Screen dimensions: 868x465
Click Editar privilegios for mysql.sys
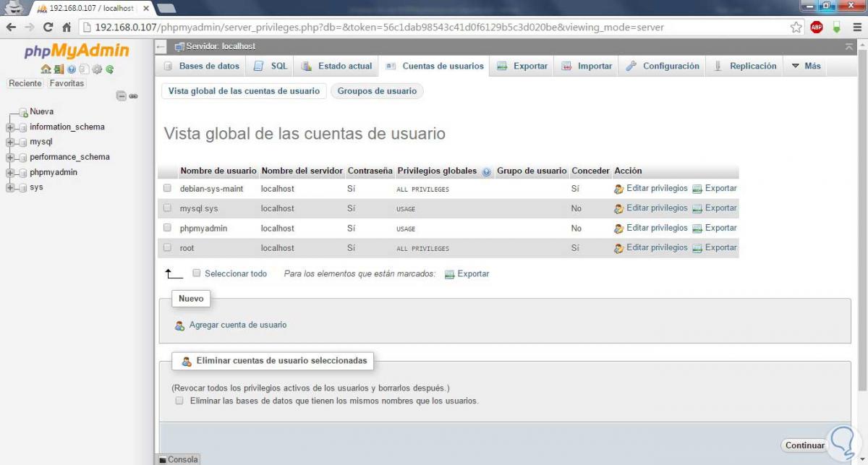[657, 208]
